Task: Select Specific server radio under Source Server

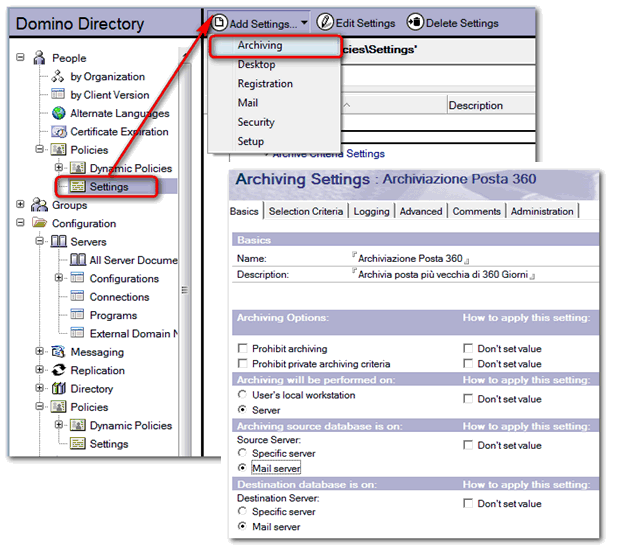Action: (x=242, y=453)
